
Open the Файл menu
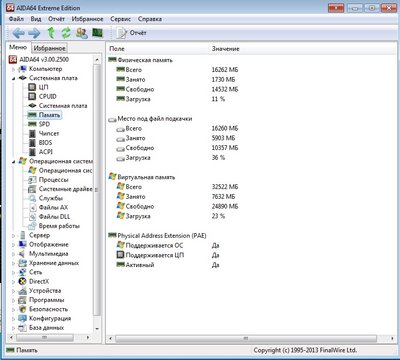pos(16,19)
